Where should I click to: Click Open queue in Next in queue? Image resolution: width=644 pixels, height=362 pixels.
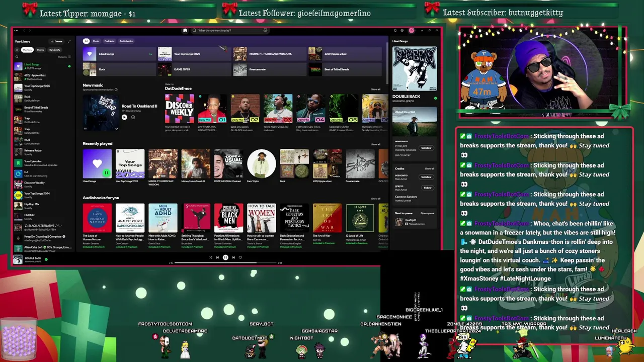click(x=427, y=213)
